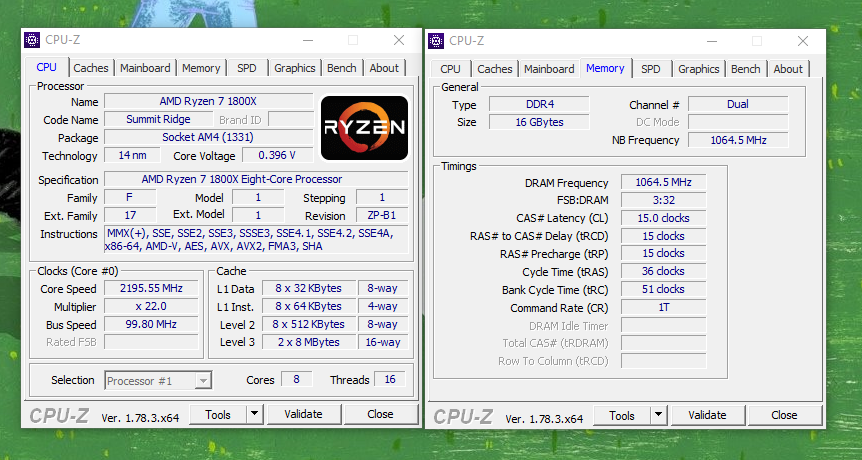Select the SPD tab in left CPU-Z window
The width and height of the screenshot is (862, 460).
[247, 68]
